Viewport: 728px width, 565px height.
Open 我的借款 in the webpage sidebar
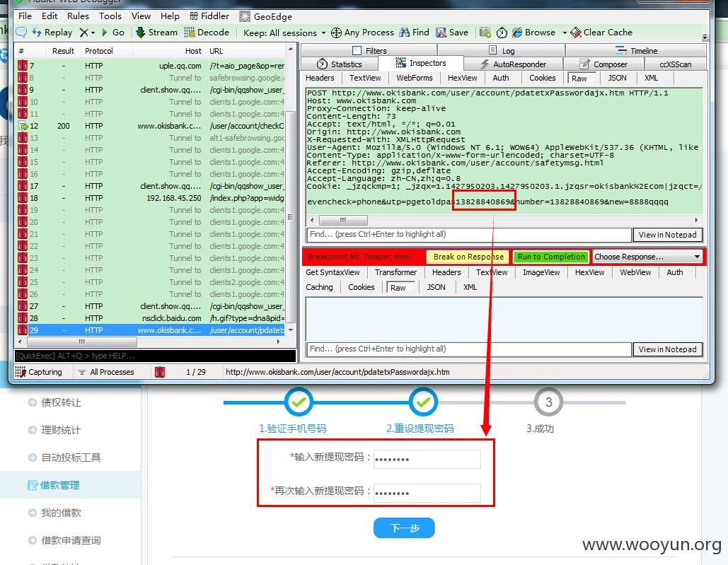click(x=61, y=513)
